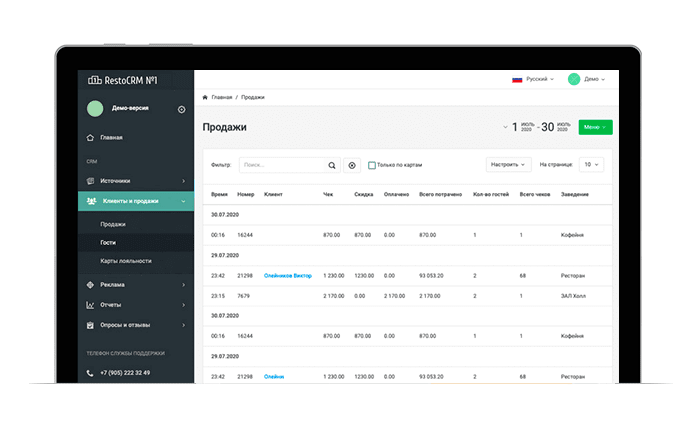Click the Russian flag icon

click(517, 79)
